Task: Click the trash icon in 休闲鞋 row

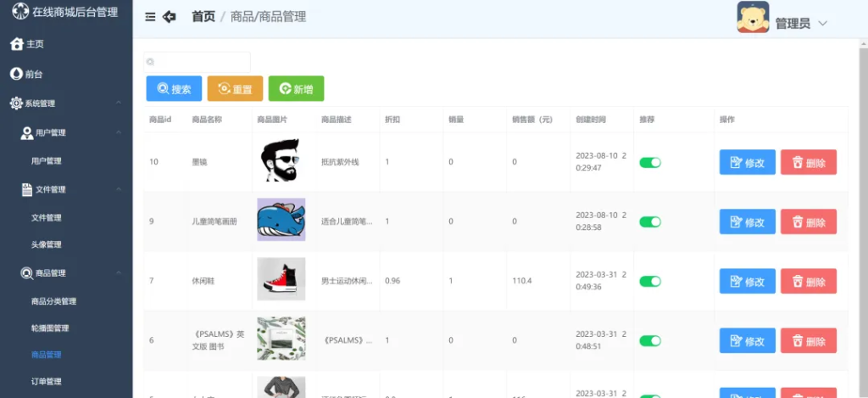Action: pos(798,281)
